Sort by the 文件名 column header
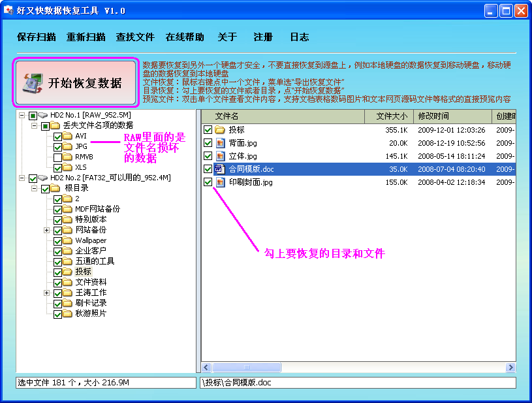The width and height of the screenshot is (532, 403). [283, 116]
